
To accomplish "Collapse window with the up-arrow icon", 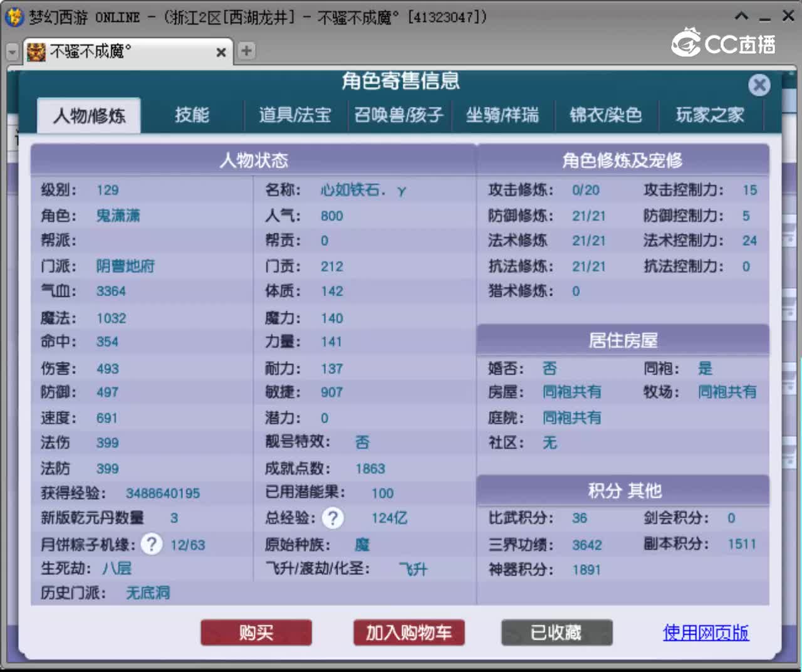I will [x=741, y=16].
